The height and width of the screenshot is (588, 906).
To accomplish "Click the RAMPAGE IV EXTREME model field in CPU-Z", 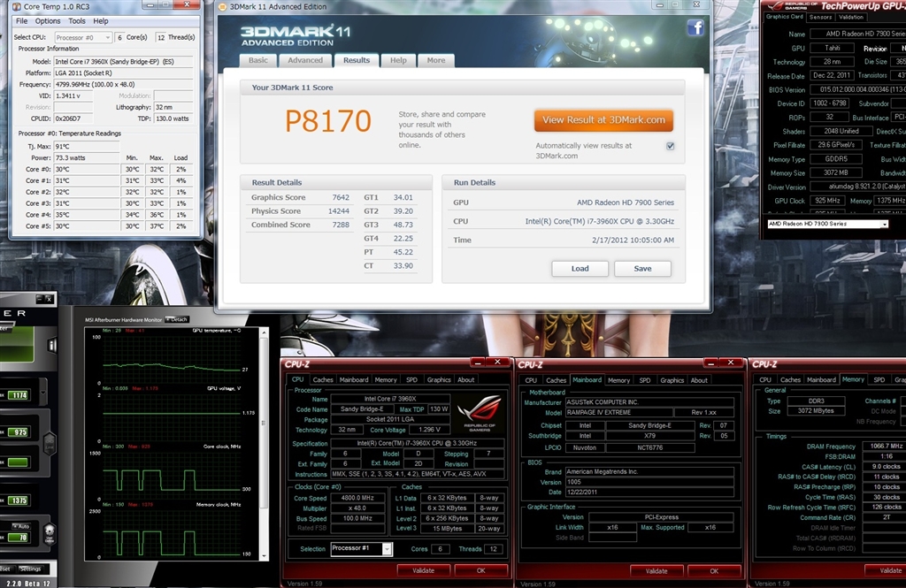I will 618,412.
